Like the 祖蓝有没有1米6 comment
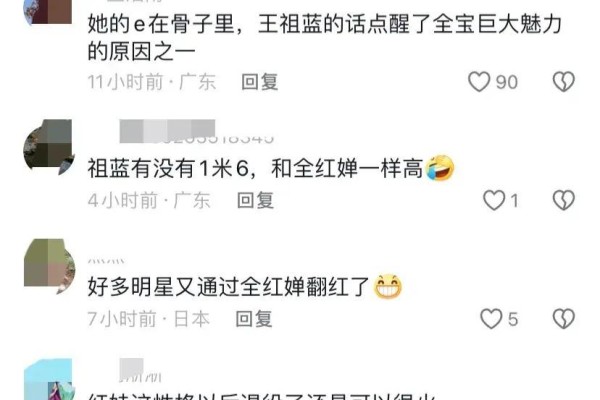Screen dimensions: 600x400 point(494,200)
